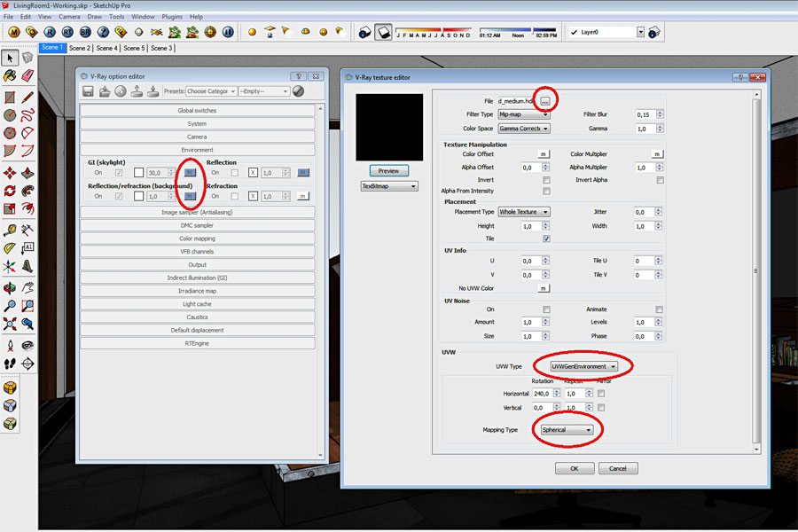Choose the Tape Measure tool
798x532 pixels.
pos(10,231)
